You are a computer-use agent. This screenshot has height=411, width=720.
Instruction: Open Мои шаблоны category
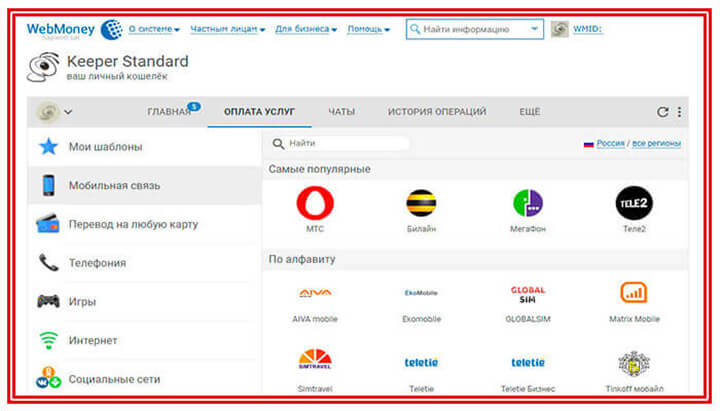point(144,146)
